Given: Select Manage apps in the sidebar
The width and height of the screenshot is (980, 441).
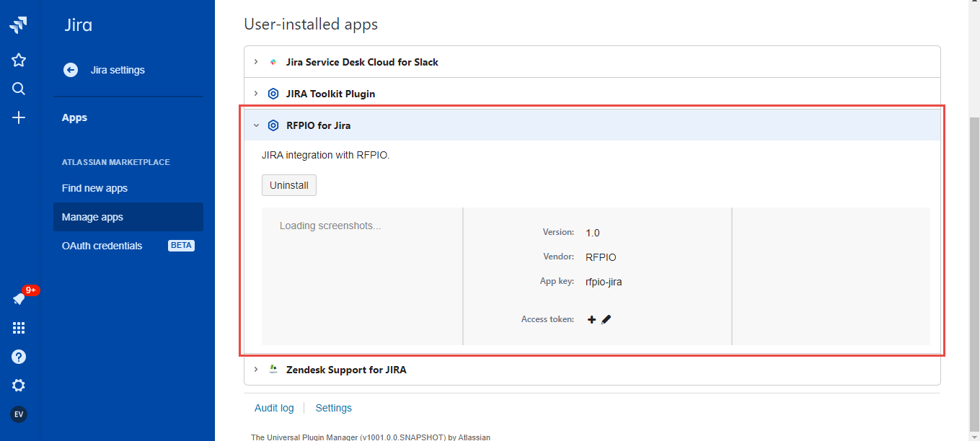Looking at the screenshot, I should [128, 217].
